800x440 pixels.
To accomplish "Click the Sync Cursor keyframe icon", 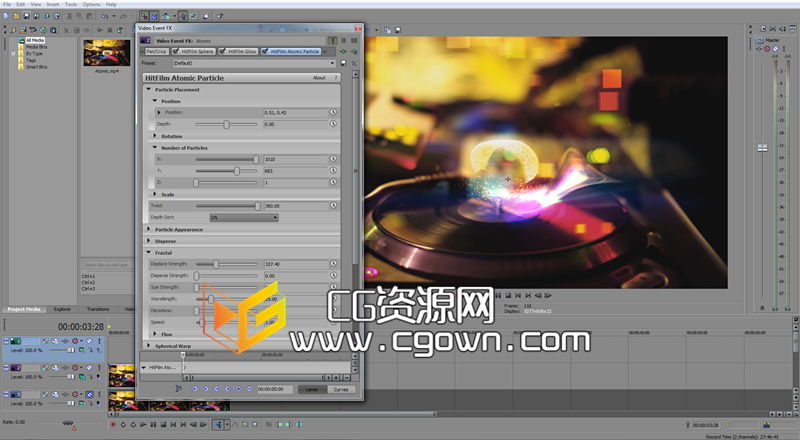I will point(178,389).
